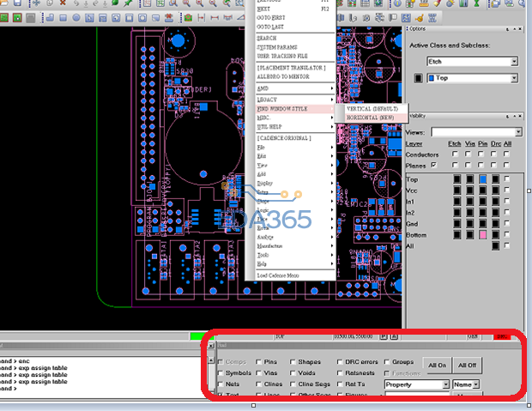532x411 pixels.
Task: Click the ruler Show Measure icon
Action: click(x=424, y=3)
